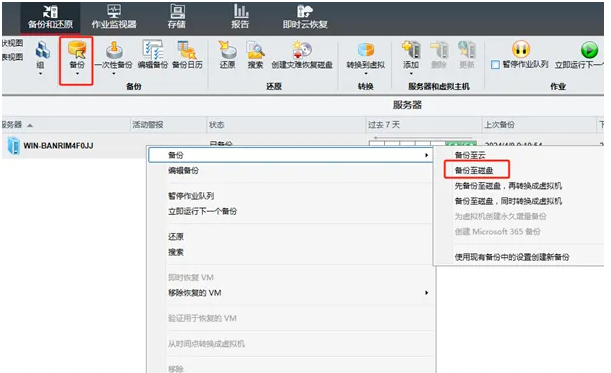Click 创建灾难恢复磁盘 icon
Image resolution: width=611 pixels, height=373 pixels.
tap(302, 50)
